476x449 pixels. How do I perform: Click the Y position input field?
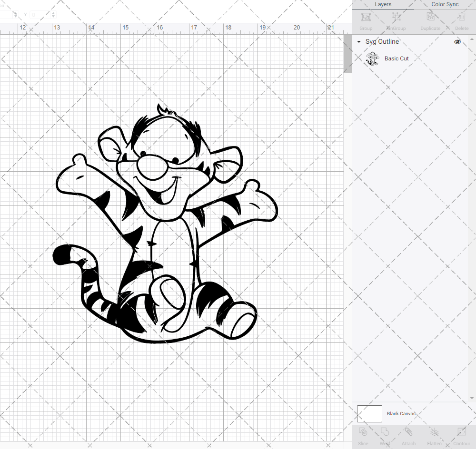(40, 15)
